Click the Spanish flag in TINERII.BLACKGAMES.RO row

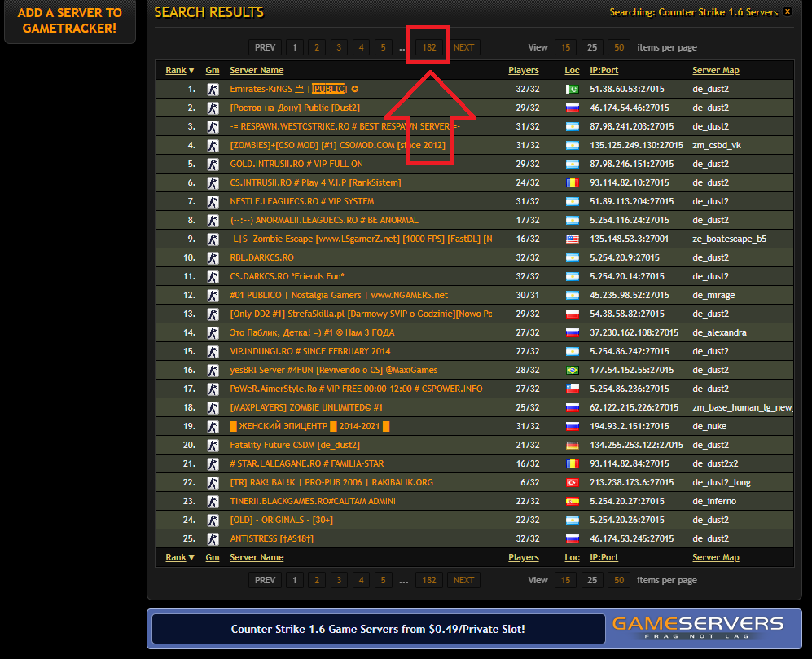point(573,501)
